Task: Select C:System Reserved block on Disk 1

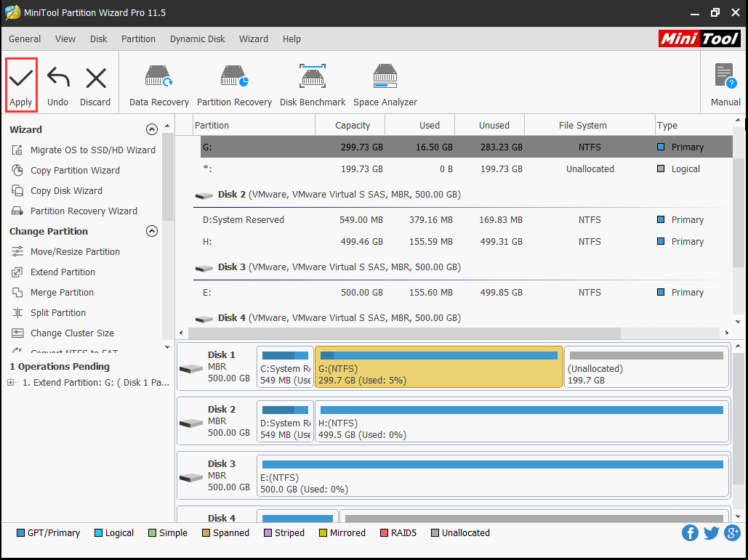Action: click(x=285, y=367)
